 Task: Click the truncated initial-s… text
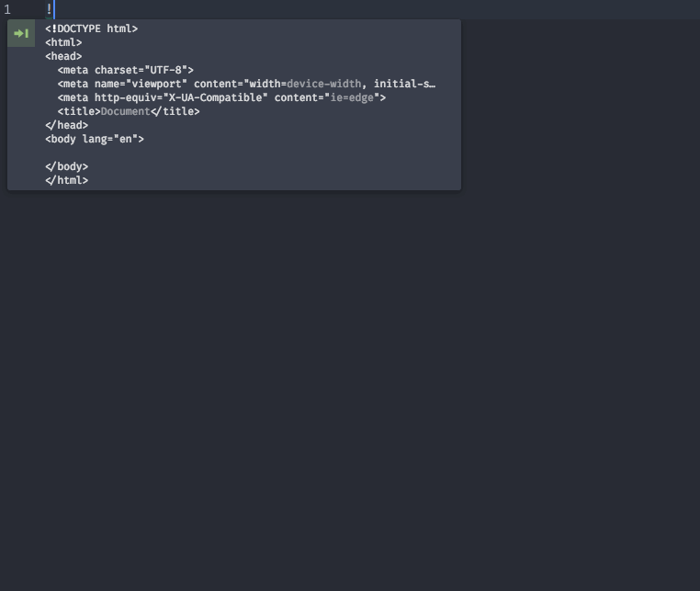[x=404, y=84]
